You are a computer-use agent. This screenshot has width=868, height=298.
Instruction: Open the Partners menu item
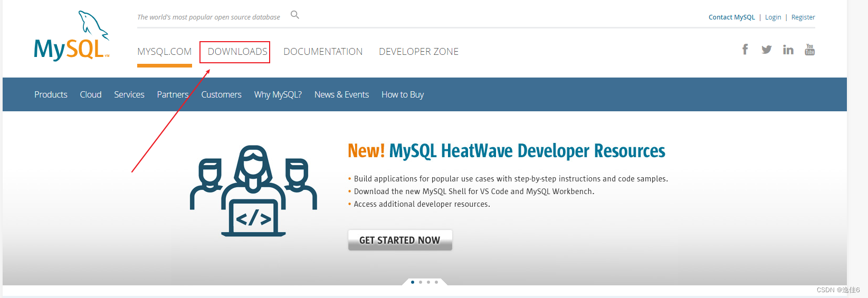pyautogui.click(x=173, y=94)
